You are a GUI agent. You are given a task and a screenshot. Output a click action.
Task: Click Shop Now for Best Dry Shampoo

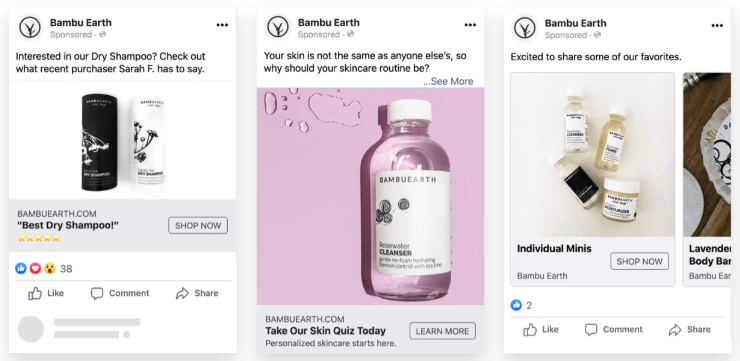(198, 226)
